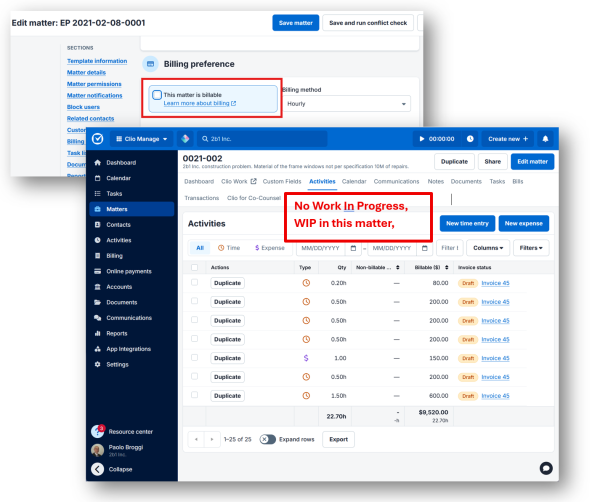The height and width of the screenshot is (502, 600).
Task: Open the Bills tab
Action: tap(517, 181)
